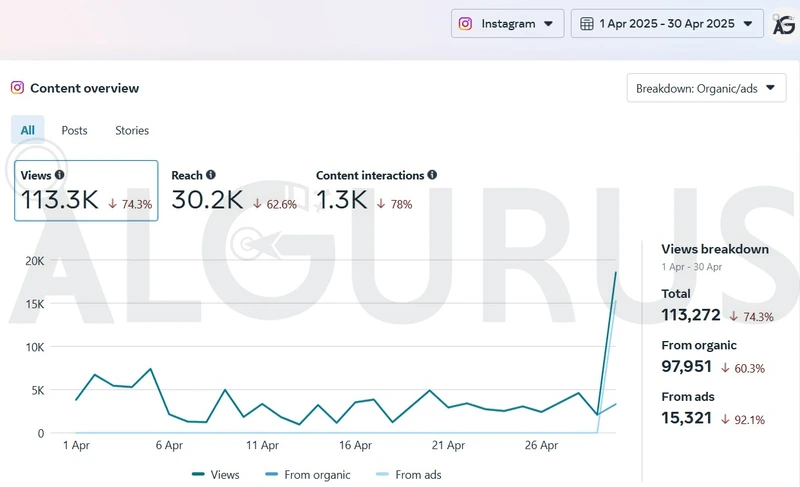The width and height of the screenshot is (800, 487).
Task: Click the calendar icon in date selector
Action: [x=587, y=23]
